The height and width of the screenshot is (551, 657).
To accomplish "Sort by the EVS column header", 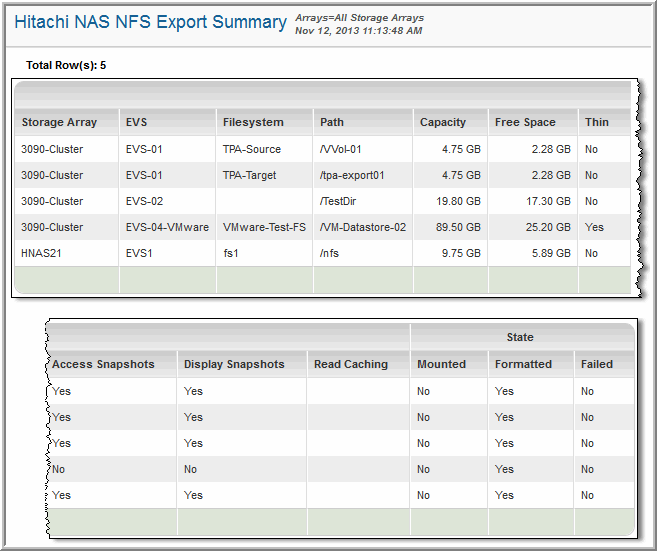I will [137, 122].
